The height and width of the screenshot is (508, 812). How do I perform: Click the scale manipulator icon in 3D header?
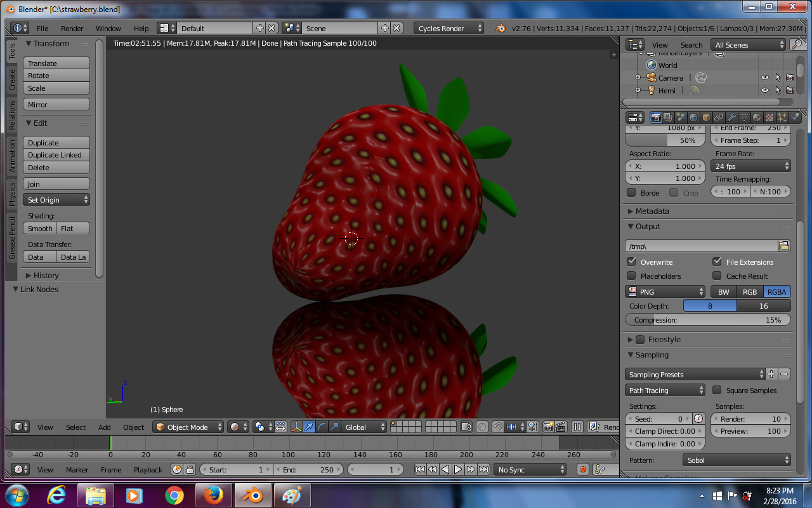[334, 427]
